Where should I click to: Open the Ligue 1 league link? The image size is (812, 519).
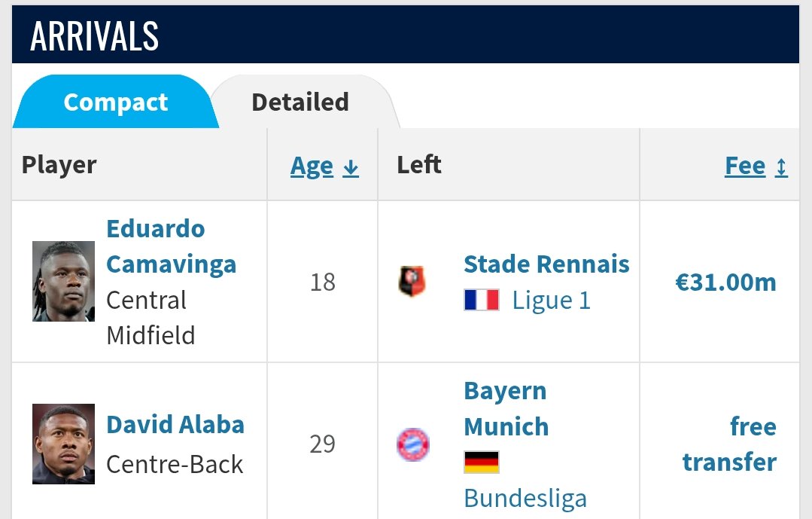(551, 301)
